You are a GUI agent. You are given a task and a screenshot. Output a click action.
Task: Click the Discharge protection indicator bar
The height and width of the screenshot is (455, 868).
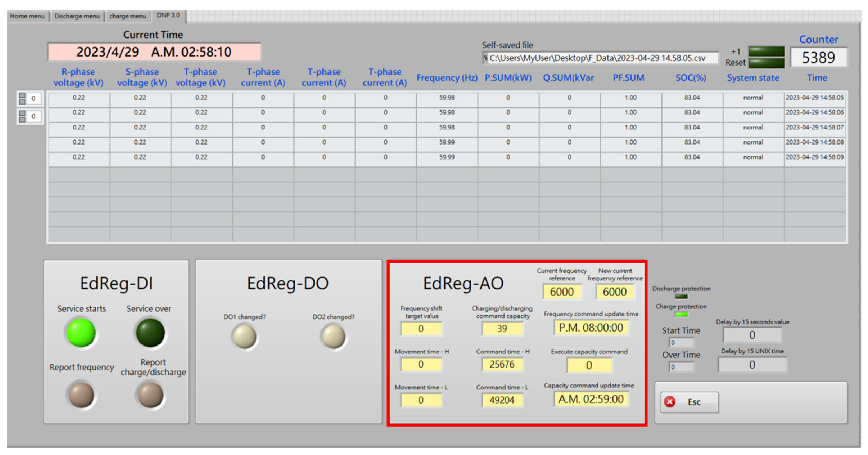click(681, 297)
